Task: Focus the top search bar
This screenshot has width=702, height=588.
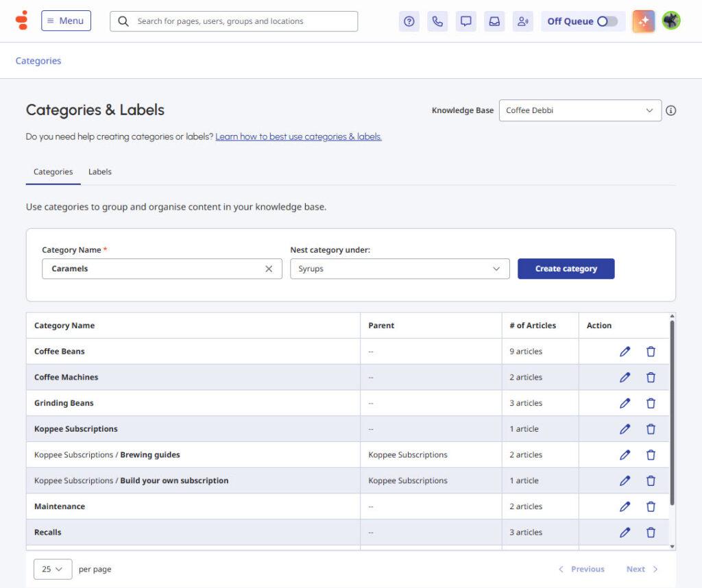Action: (x=234, y=21)
